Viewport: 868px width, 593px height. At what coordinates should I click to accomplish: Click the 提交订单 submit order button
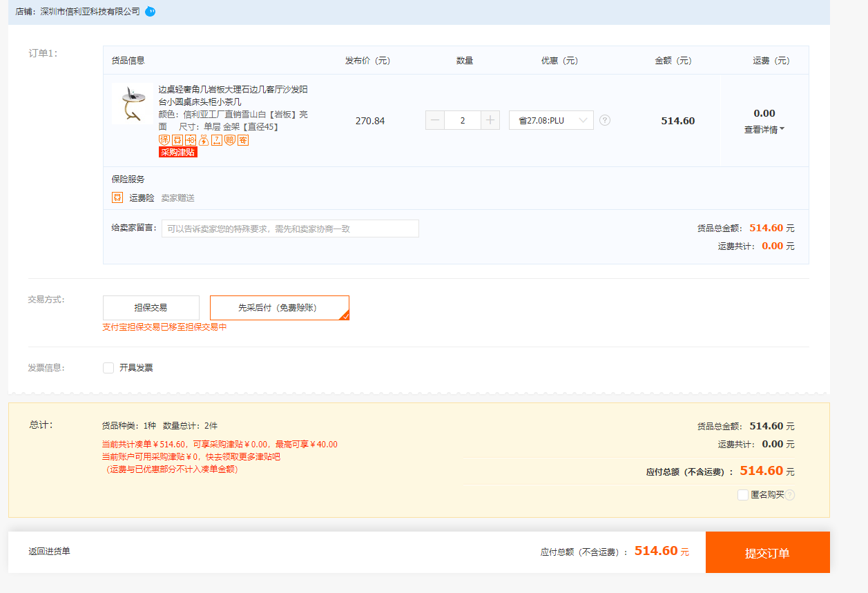point(767,552)
